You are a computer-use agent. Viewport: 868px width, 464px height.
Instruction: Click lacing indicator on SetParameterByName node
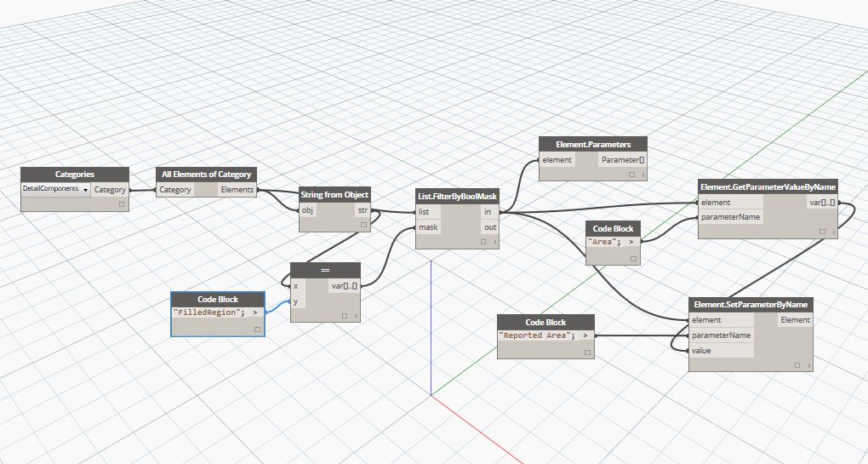[x=808, y=365]
